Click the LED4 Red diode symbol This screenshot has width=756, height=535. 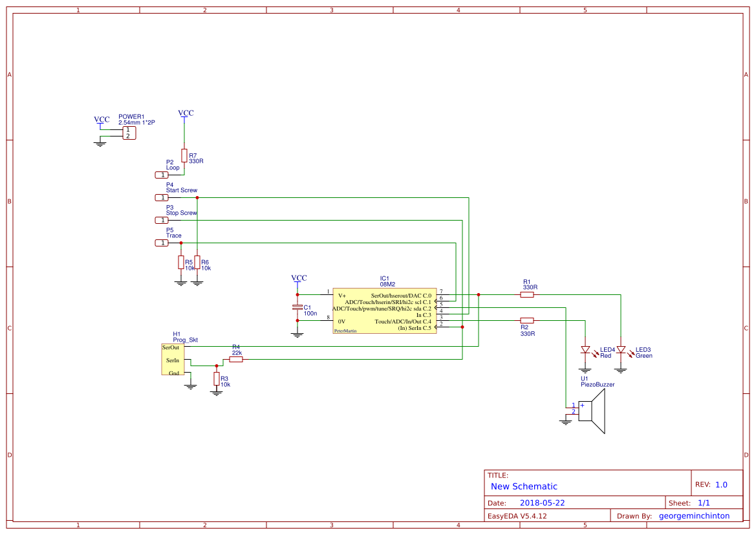tap(585, 350)
